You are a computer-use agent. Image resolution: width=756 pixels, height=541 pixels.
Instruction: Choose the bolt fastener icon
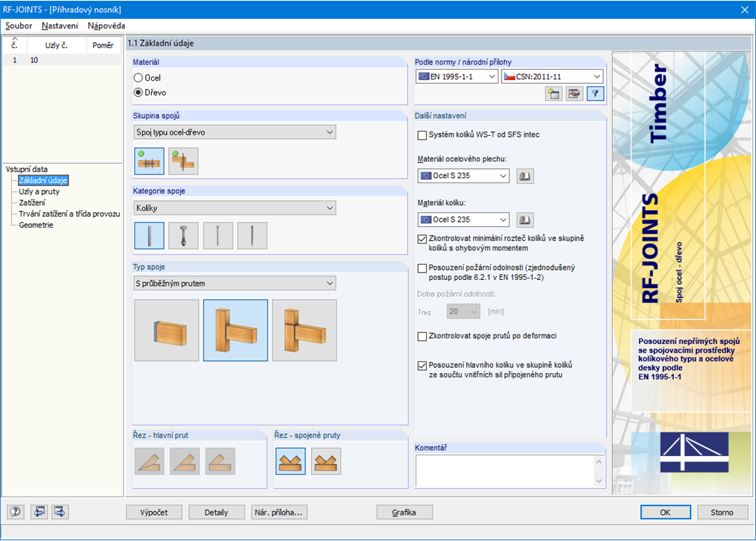[x=183, y=236]
